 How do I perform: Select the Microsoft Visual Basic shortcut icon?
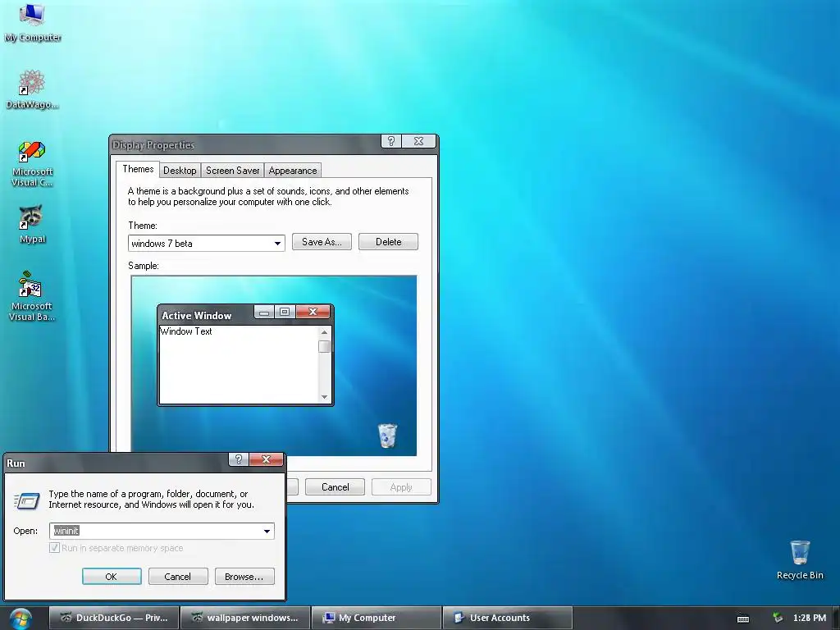(32, 296)
